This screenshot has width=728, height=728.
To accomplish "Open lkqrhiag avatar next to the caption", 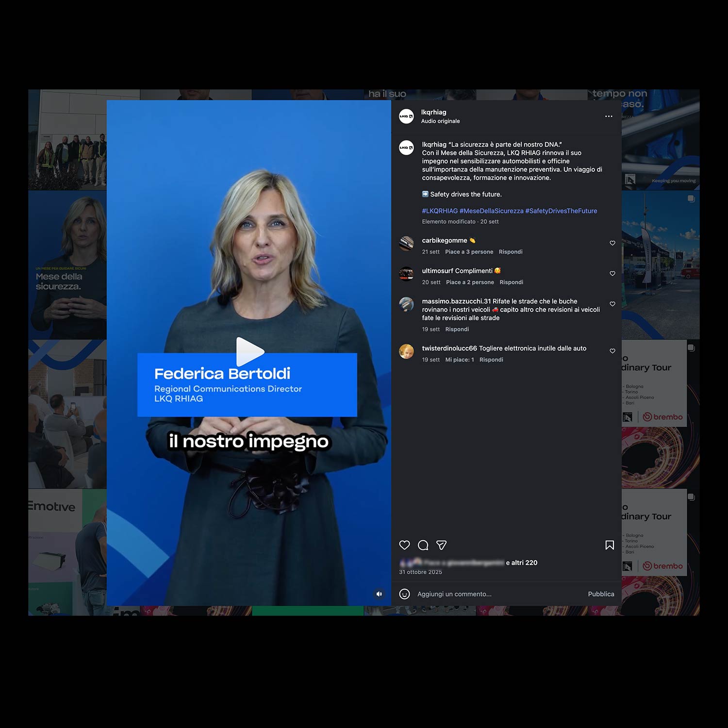I will tap(406, 148).
